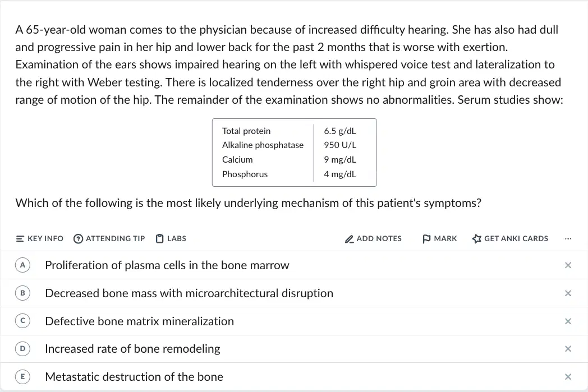Eliminate option D using its X
This screenshot has width=588, height=392.
(568, 349)
